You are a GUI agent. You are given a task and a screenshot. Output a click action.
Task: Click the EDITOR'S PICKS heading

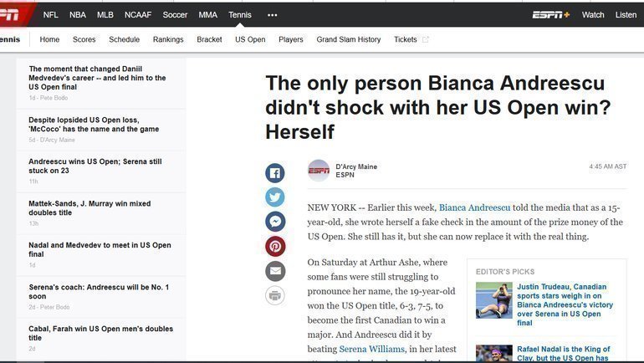coord(505,272)
